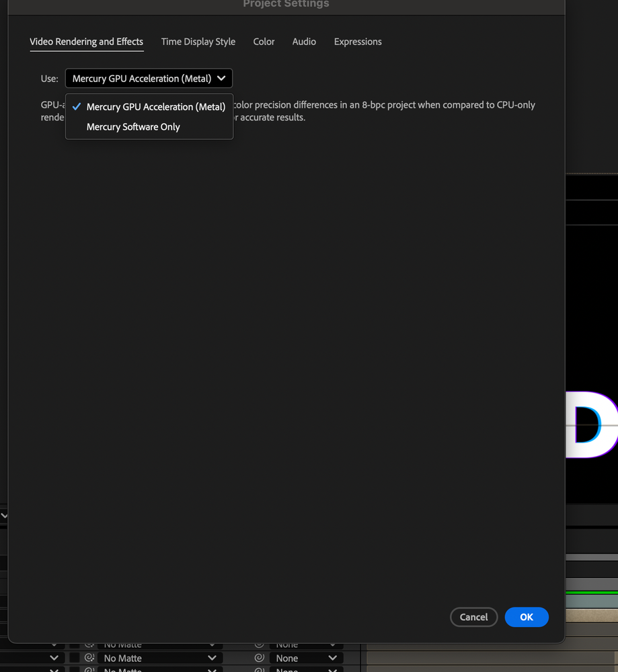Image resolution: width=618 pixels, height=672 pixels.
Task: Confirm settings with the OK button
Action: click(527, 617)
